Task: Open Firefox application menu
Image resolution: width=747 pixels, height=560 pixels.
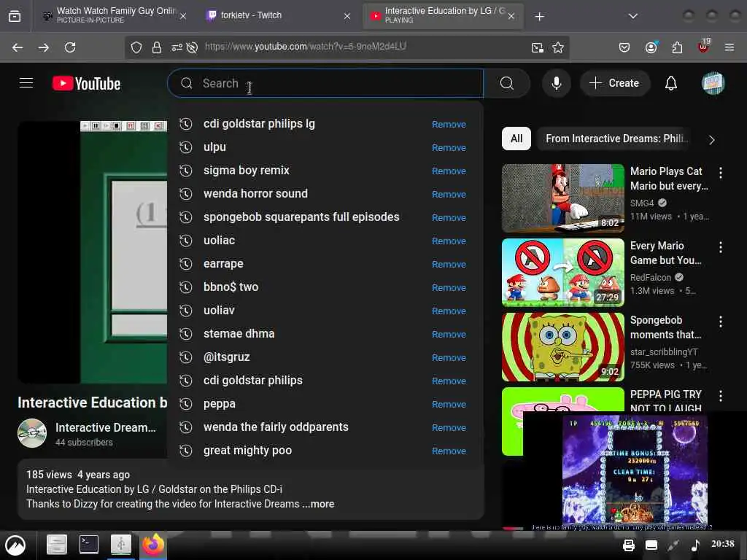Action: pos(729,47)
